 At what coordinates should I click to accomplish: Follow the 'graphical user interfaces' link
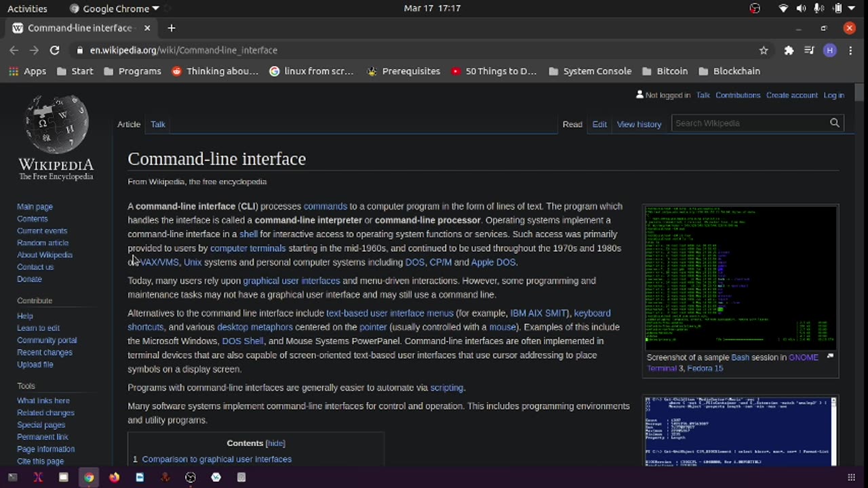click(292, 281)
